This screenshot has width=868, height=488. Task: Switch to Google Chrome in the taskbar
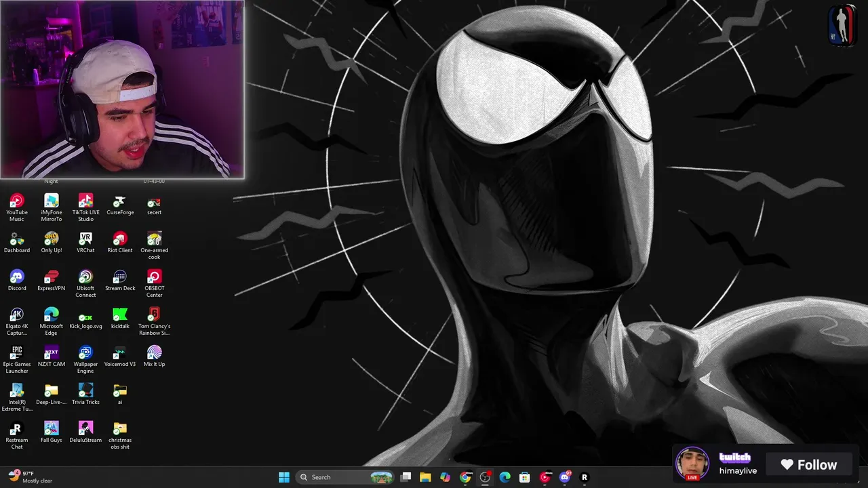(465, 477)
